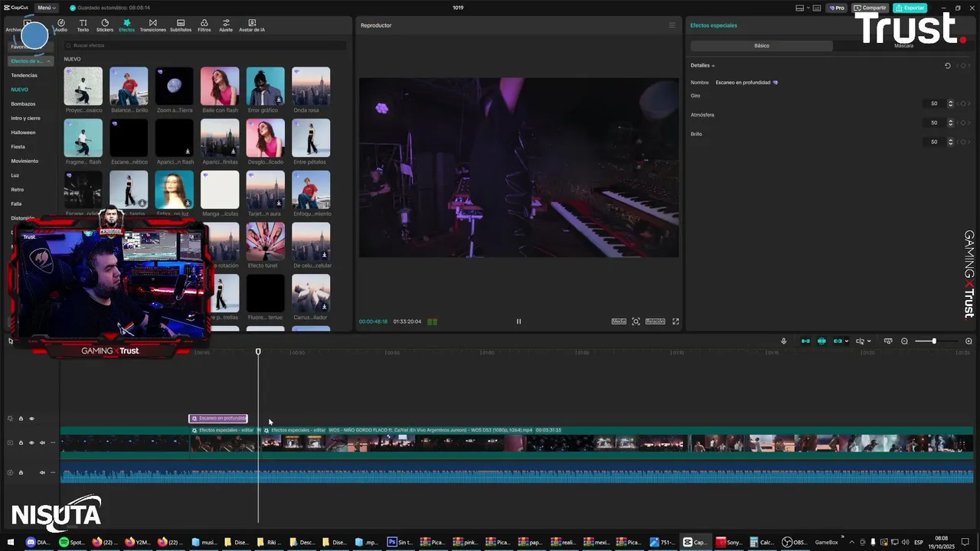Viewport: 980px width, 551px height.
Task: Zoom in the timeline
Action: pos(969,341)
